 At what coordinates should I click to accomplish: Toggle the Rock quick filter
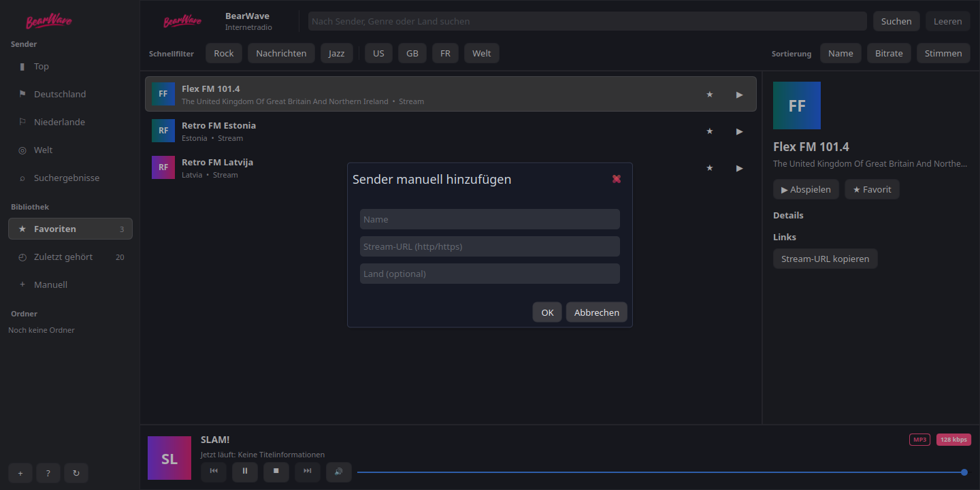224,53
